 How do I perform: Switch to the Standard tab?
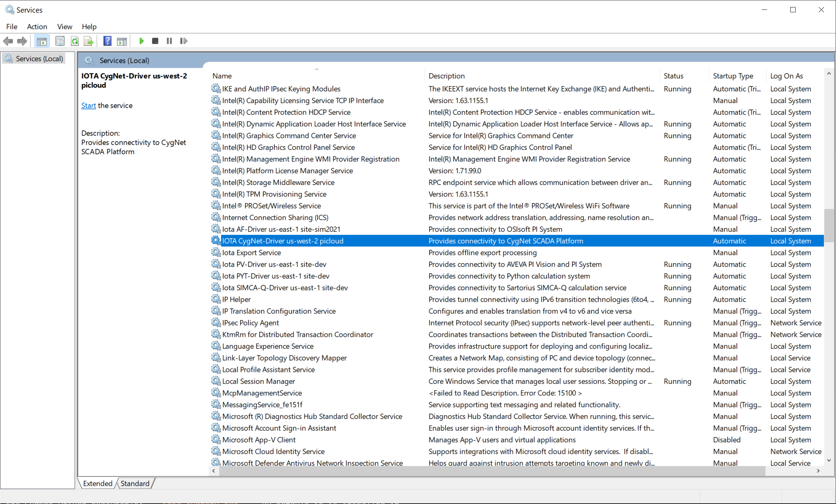[x=135, y=483]
